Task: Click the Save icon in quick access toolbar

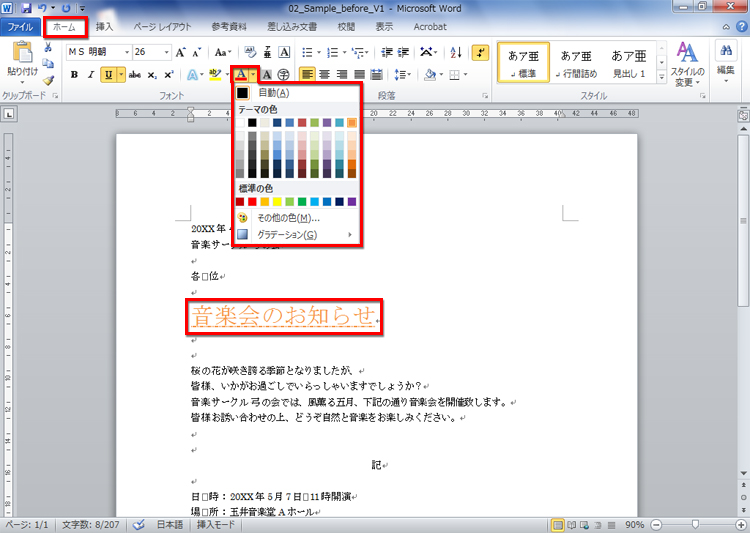Action: click(x=26, y=8)
